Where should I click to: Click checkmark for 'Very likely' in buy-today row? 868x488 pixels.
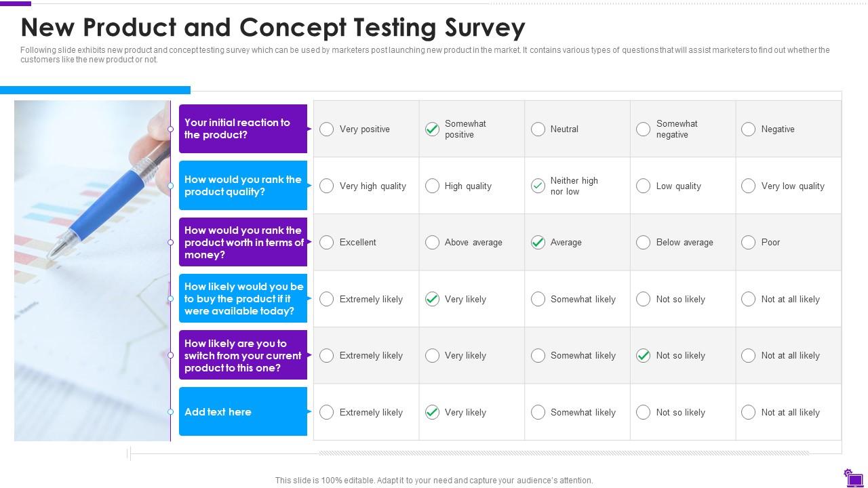click(x=432, y=299)
